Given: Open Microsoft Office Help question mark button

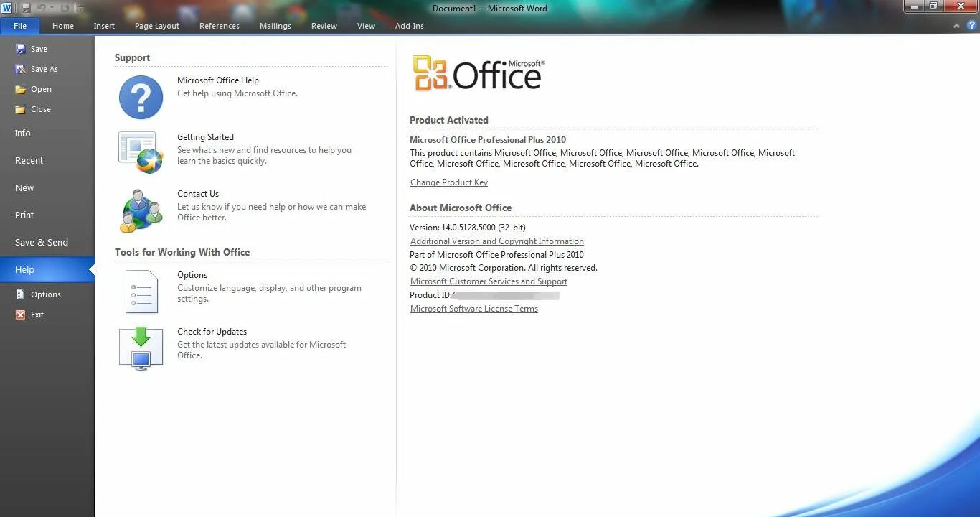Looking at the screenshot, I should click(141, 97).
